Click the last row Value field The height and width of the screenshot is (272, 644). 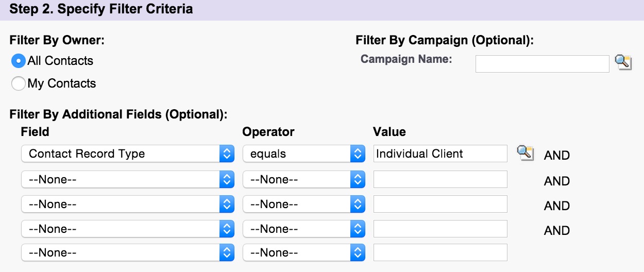(440, 252)
